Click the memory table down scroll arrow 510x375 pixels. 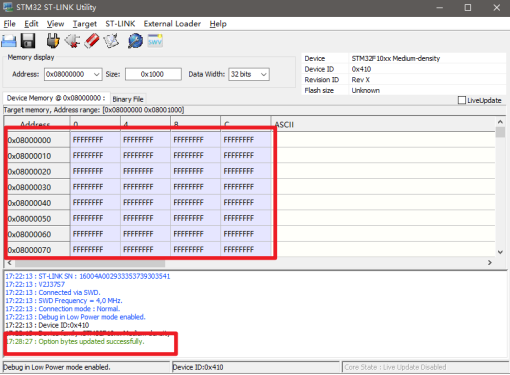(x=500, y=252)
